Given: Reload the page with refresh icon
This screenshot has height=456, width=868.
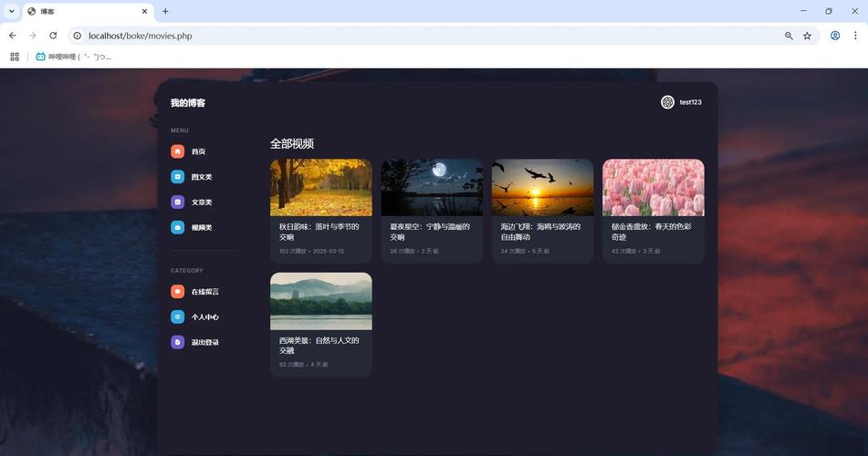Looking at the screenshot, I should tap(53, 36).
